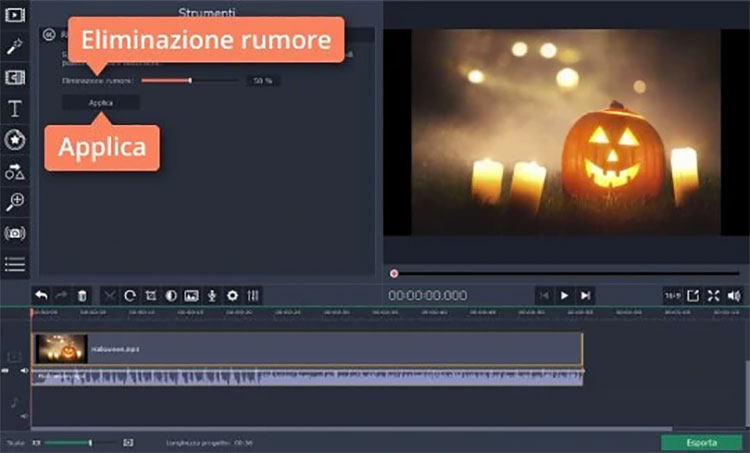Go back from the noise removal panel
The height and width of the screenshot is (453, 750).
(49, 34)
